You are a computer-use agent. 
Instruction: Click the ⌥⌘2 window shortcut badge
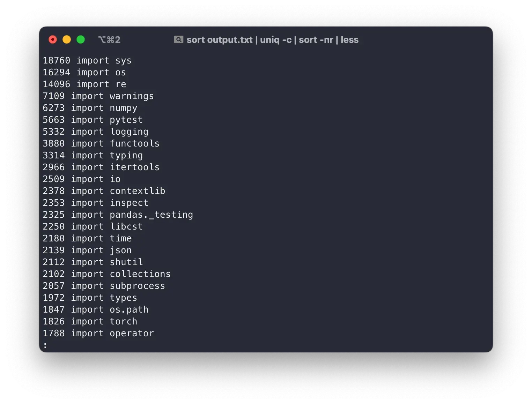point(110,40)
